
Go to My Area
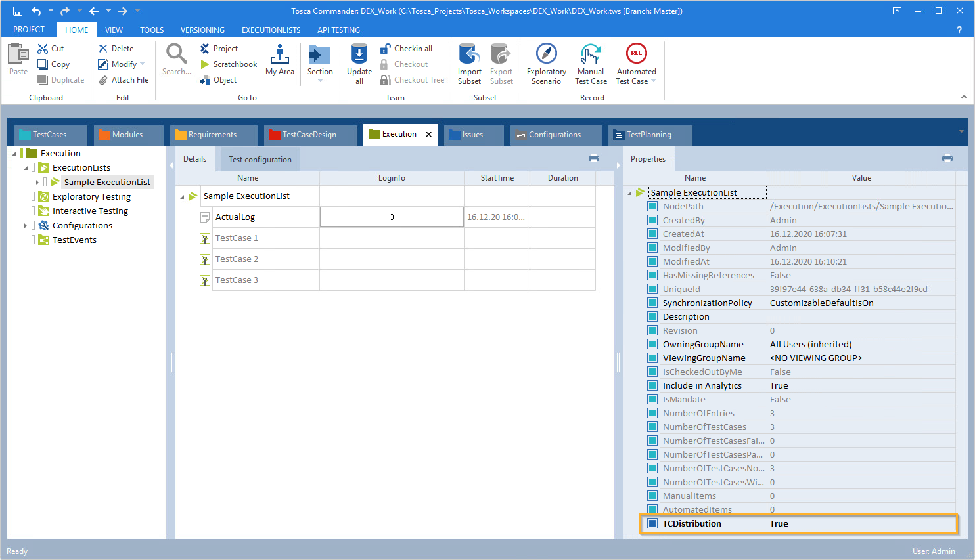coord(280,54)
